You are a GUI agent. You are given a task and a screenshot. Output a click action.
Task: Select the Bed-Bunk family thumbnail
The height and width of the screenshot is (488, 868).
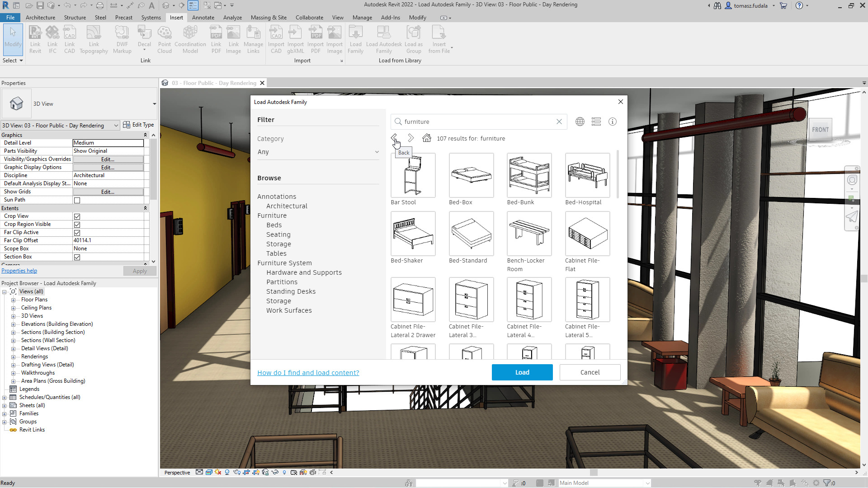pos(529,175)
